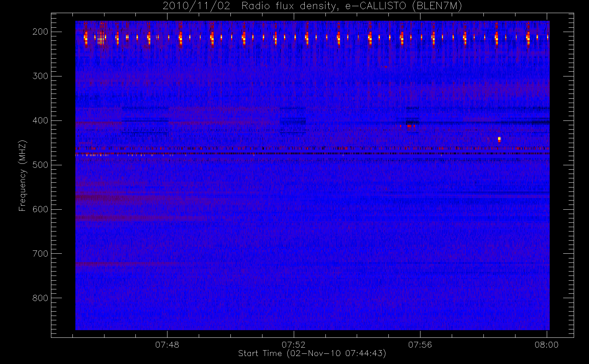
Task: Click the plot title text "Radio flux density, e-CALLISTO (BLEN7M)"
Action: pos(352,6)
